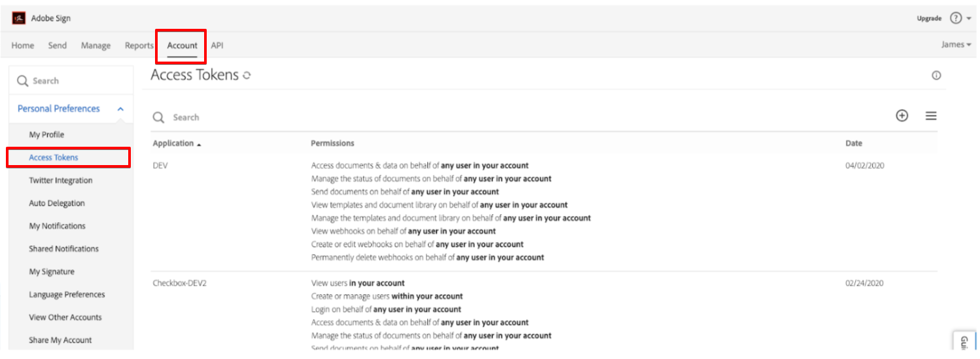Click the Upgrade link
Screen dimensions: 980x359
tap(929, 18)
